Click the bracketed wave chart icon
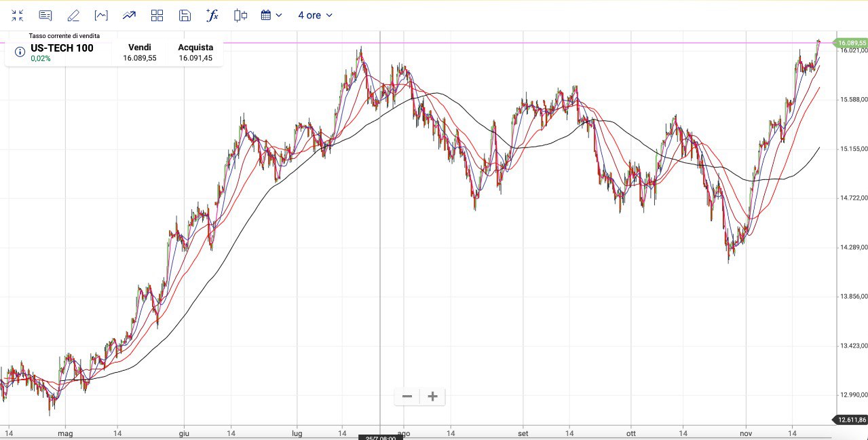The height and width of the screenshot is (440, 868). click(101, 16)
